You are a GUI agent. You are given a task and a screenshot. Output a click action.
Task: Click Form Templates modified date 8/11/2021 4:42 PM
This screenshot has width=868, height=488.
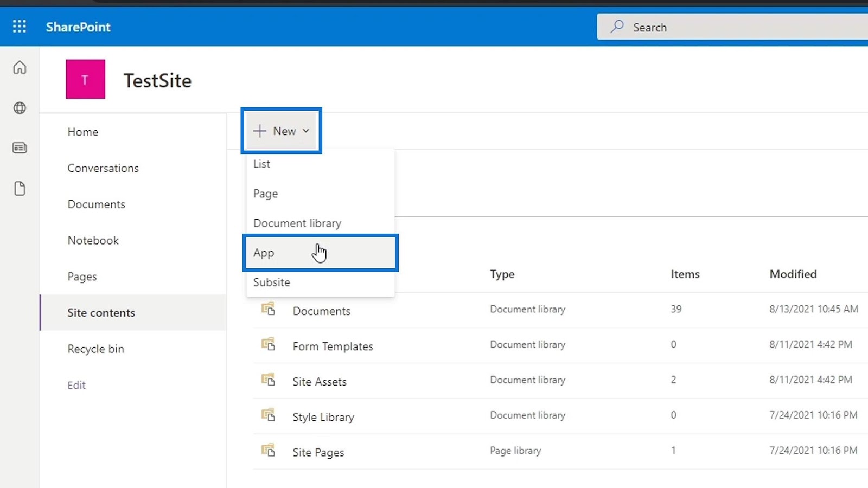(x=810, y=344)
